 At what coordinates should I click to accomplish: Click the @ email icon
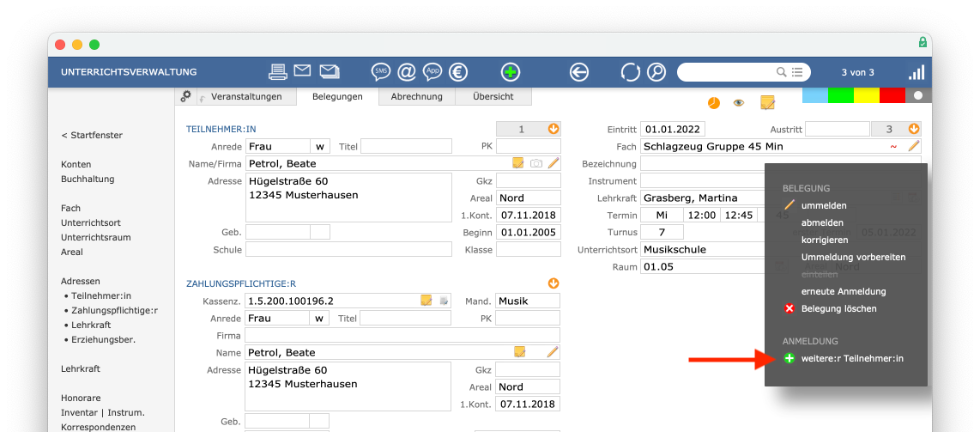point(406,72)
